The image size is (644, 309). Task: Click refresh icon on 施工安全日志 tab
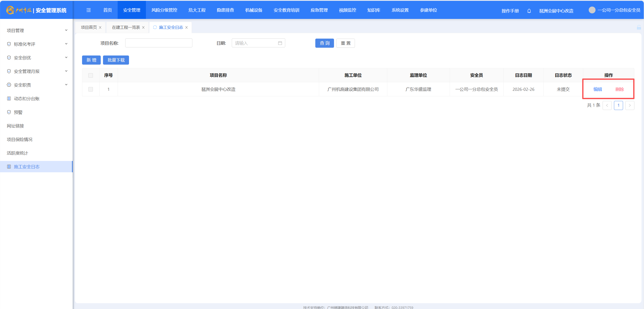click(x=155, y=27)
